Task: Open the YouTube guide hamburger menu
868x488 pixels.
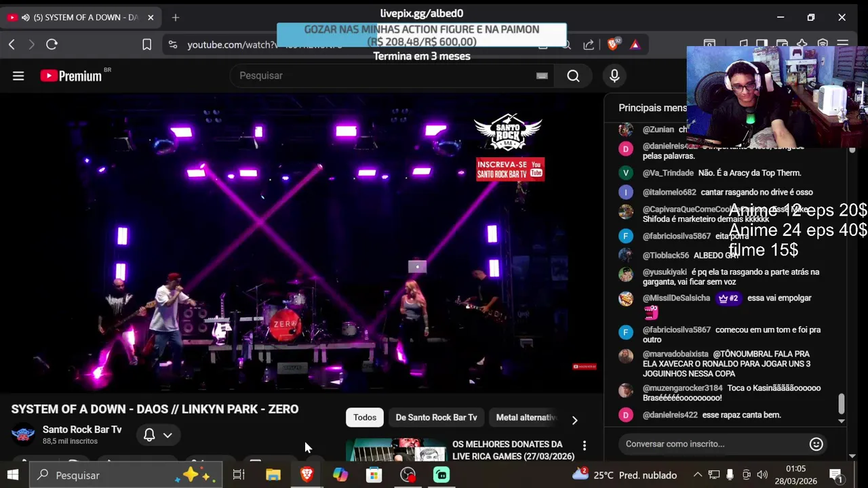Action: click(x=18, y=76)
